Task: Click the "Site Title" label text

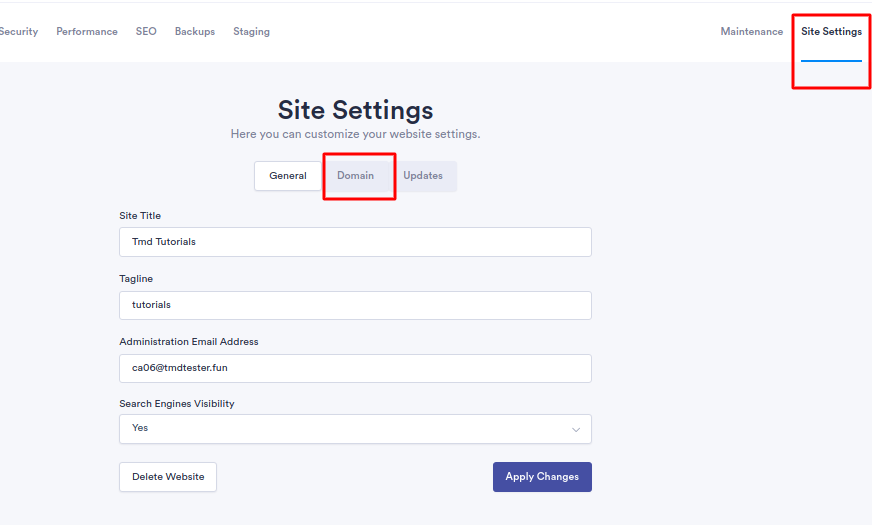Action: pos(140,216)
